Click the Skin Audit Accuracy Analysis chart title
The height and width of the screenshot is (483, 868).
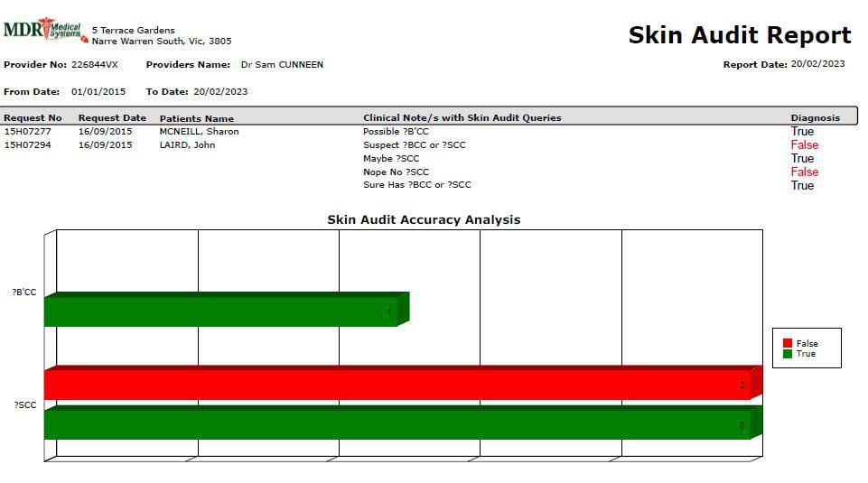coord(424,219)
